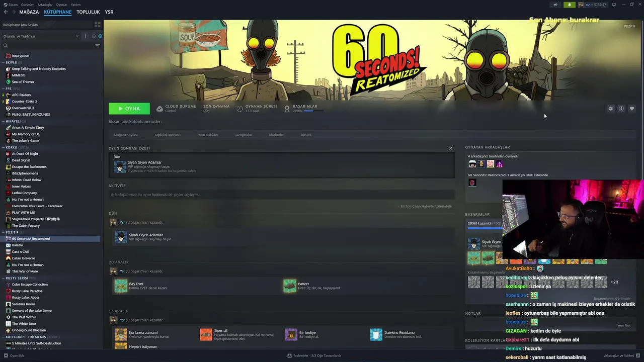Open the Görünüm menu
This screenshot has height=362, width=644.
point(28,5)
